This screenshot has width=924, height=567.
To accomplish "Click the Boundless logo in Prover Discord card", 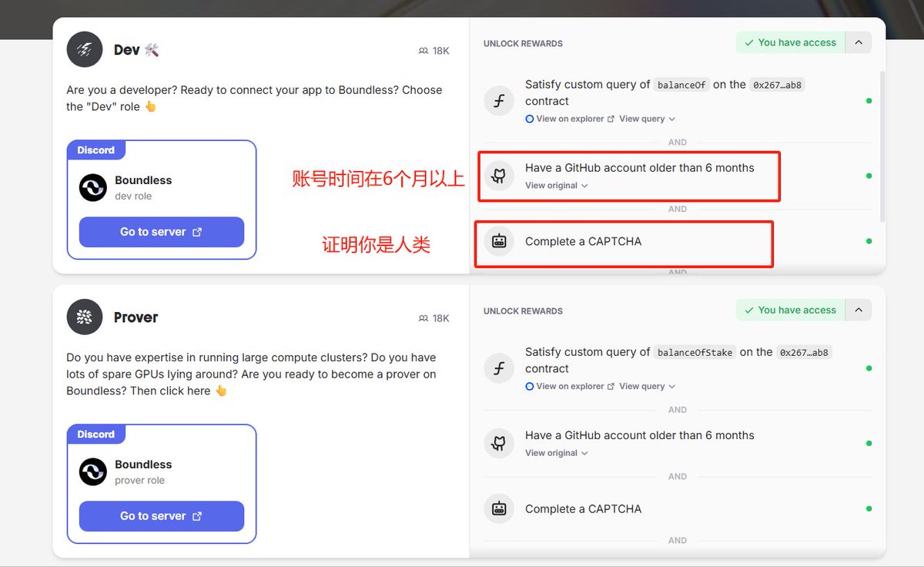I will [93, 472].
